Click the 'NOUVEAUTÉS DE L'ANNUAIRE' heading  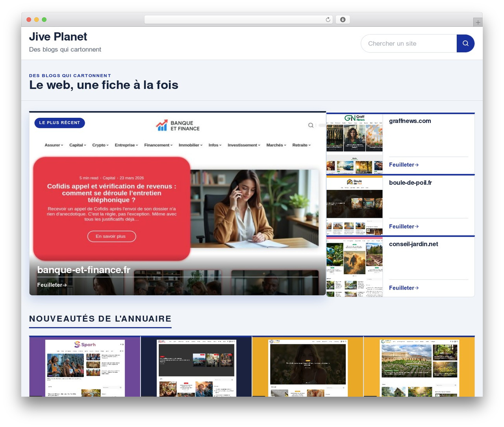coord(100,319)
